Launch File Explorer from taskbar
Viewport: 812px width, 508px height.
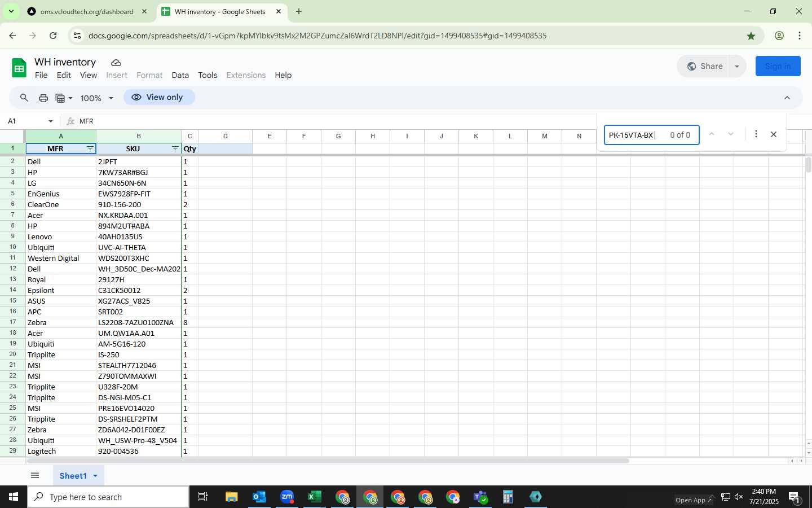pyautogui.click(x=232, y=497)
